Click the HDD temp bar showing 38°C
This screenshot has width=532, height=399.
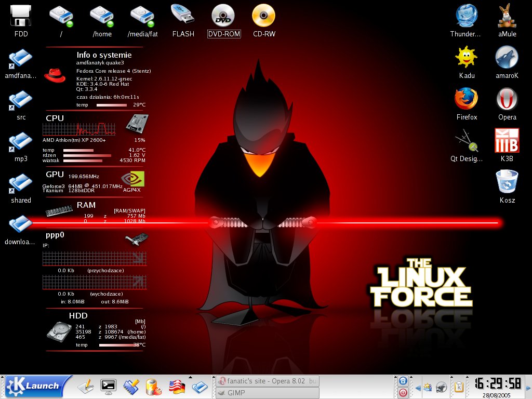pos(117,345)
